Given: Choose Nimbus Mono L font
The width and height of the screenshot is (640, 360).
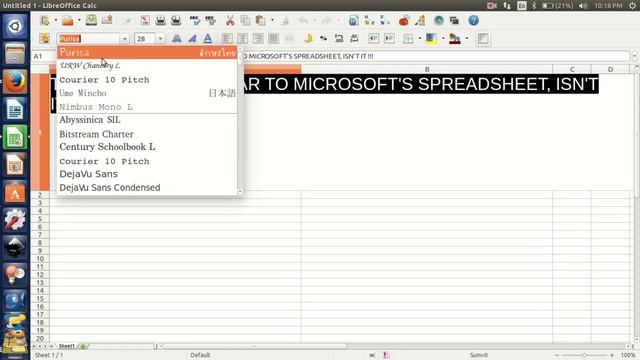Looking at the screenshot, I should [147, 107].
